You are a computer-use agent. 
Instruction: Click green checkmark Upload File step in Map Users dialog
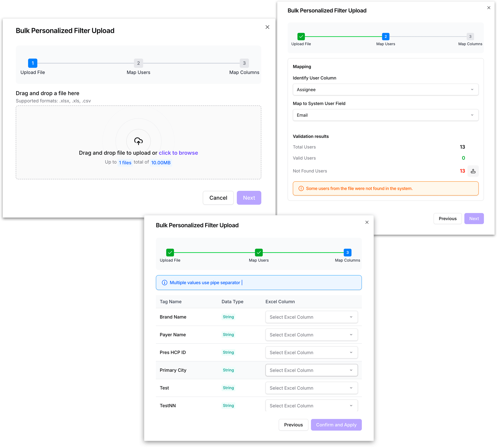pyautogui.click(x=301, y=36)
